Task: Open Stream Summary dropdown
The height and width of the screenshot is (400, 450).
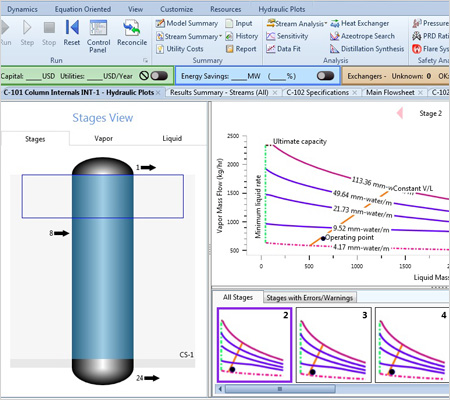Action: click(x=220, y=36)
